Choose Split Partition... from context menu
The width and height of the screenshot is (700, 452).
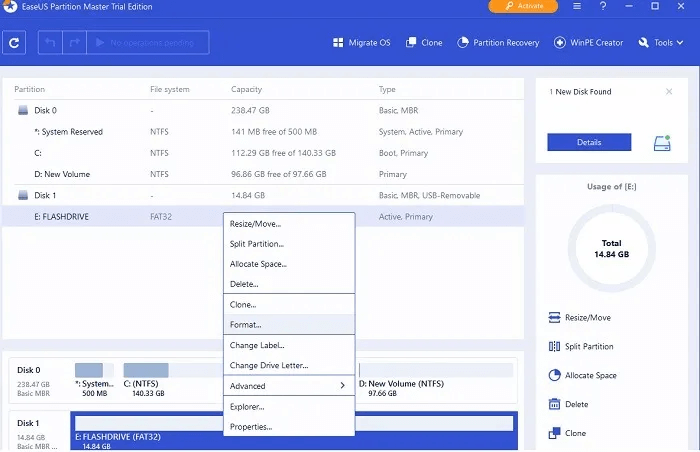[x=289, y=244]
